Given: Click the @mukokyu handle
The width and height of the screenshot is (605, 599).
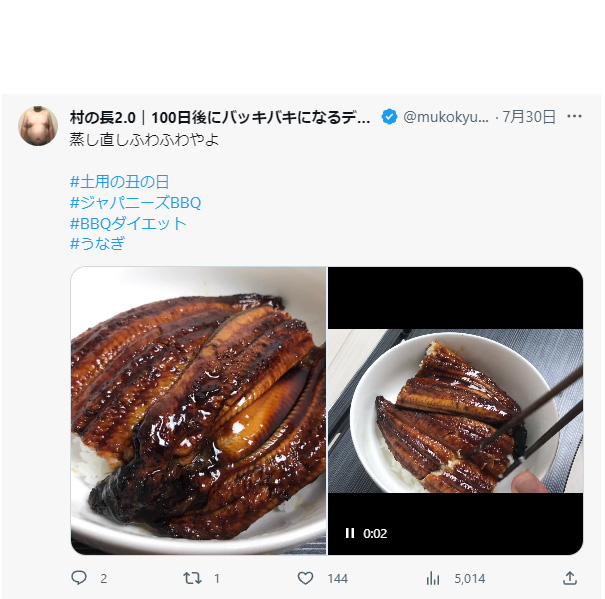Looking at the screenshot, I should 446,117.
